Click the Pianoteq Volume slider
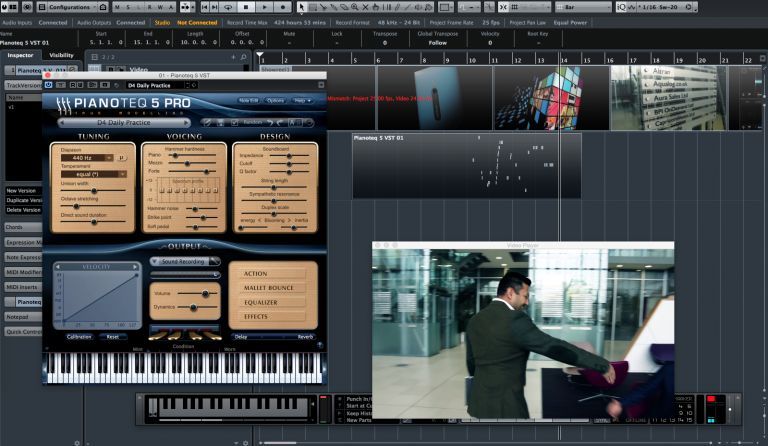Image resolution: width=768 pixels, height=446 pixels. 198,293
